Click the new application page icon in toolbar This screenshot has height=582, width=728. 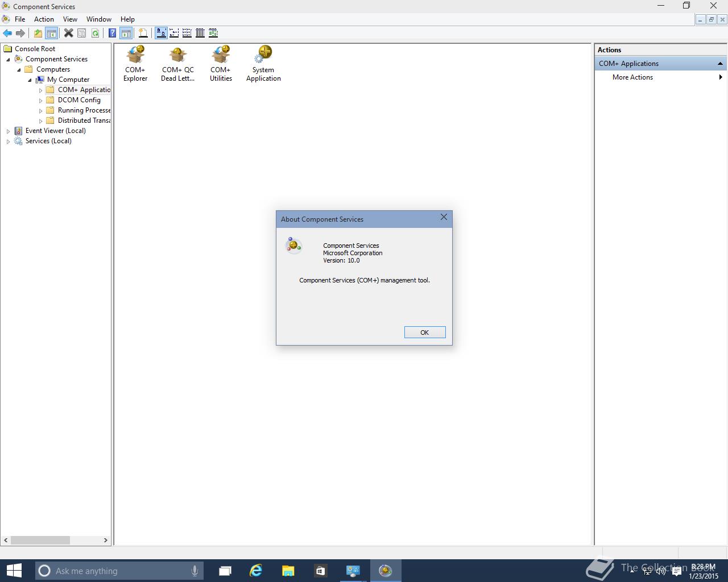coord(143,33)
